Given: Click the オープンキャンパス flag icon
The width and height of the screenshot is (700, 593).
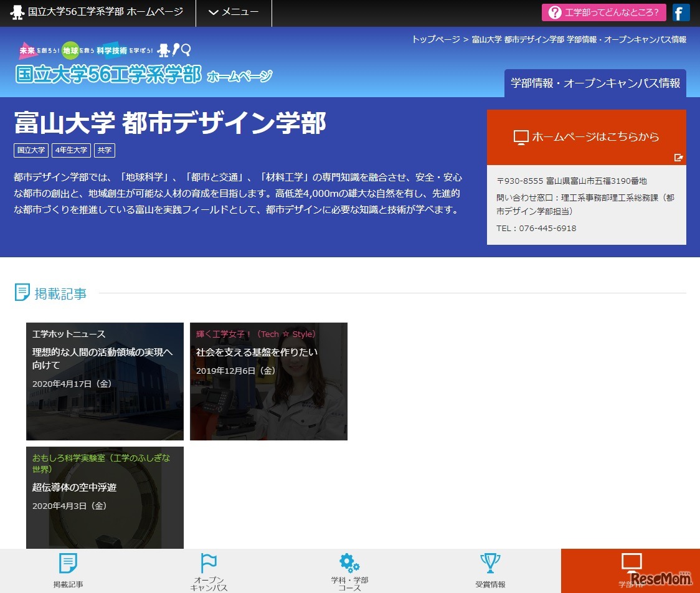Looking at the screenshot, I should click(209, 563).
